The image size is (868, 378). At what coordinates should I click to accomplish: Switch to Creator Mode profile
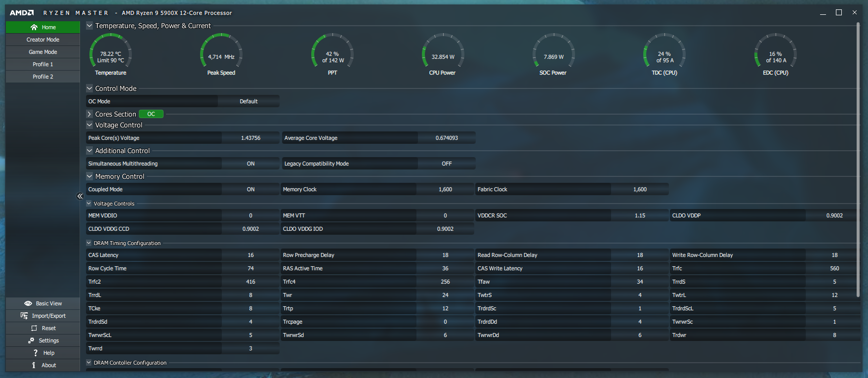pyautogui.click(x=43, y=40)
